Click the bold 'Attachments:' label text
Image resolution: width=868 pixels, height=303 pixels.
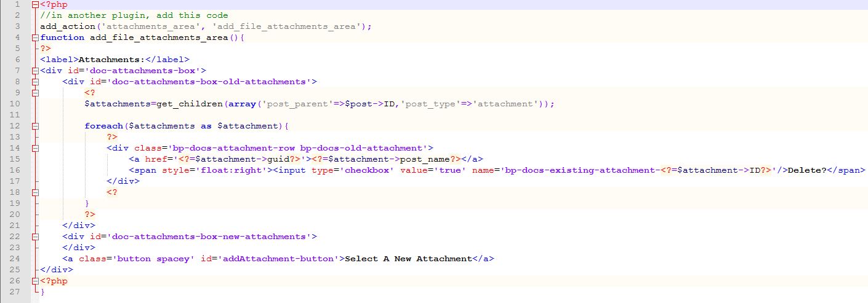[x=111, y=60]
